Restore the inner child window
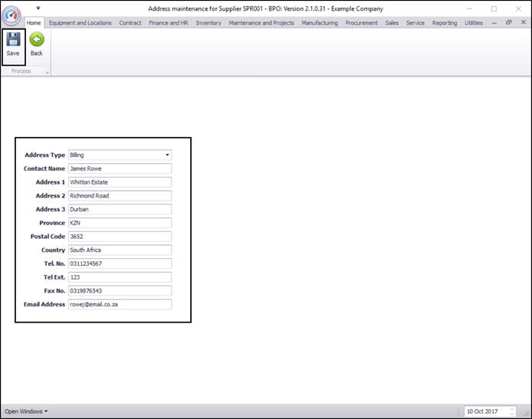532x419 pixels. (508, 22)
